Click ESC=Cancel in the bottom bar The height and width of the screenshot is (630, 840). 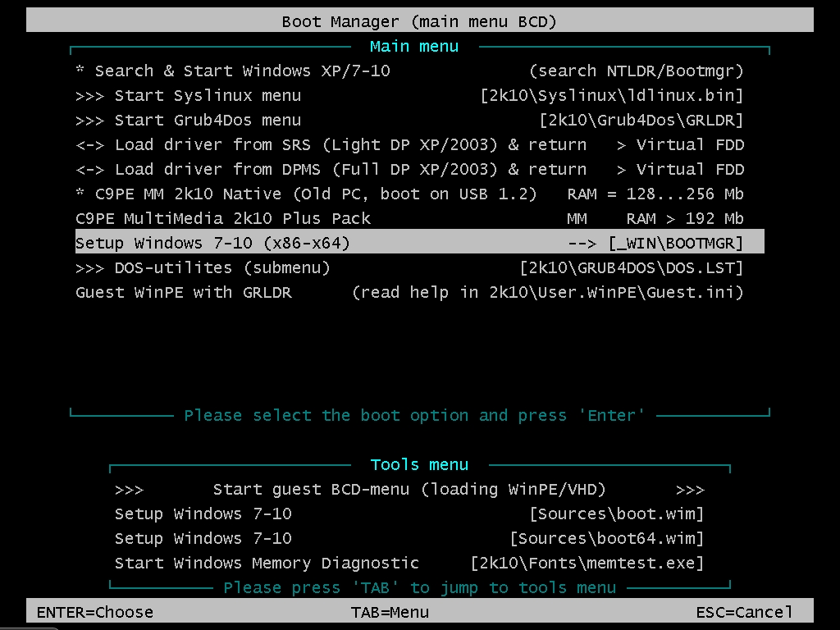click(x=744, y=612)
